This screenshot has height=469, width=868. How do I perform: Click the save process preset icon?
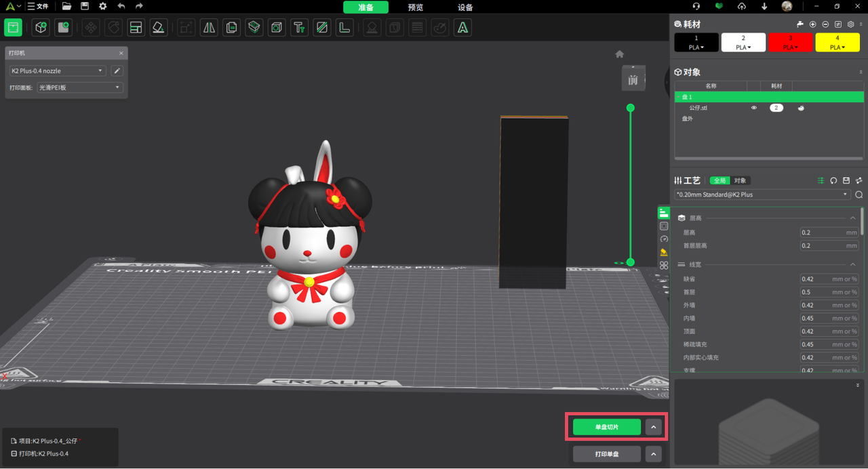[846, 180]
